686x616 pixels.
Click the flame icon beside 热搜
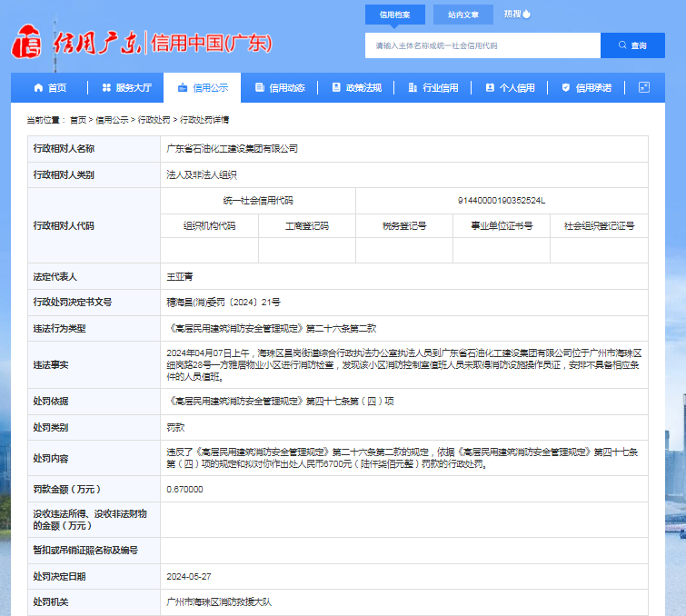pos(527,14)
